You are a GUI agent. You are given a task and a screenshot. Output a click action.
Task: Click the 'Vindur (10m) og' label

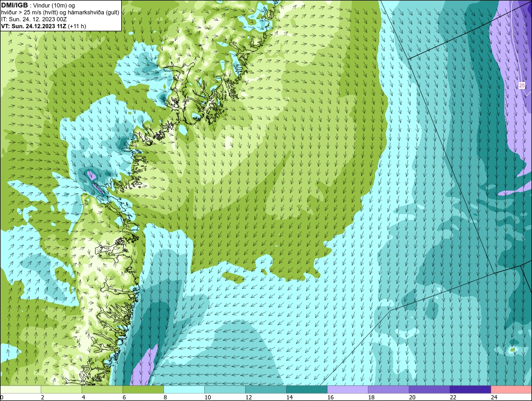click(x=54, y=6)
